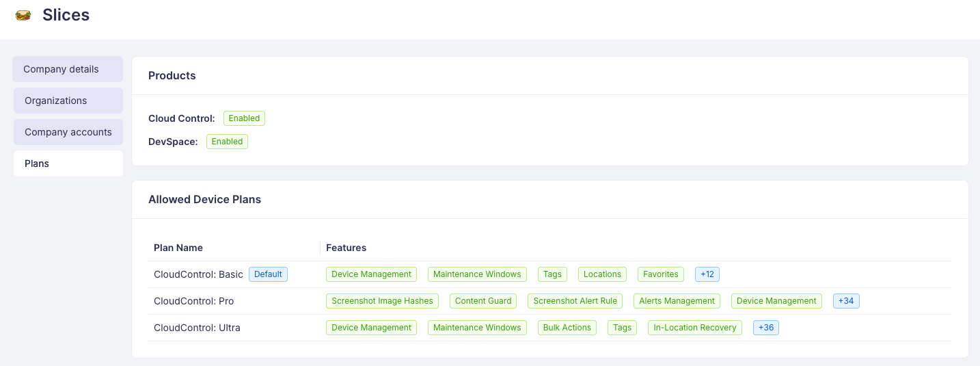Switch to the Organizations tab
The image size is (980, 366).
coord(68,101)
